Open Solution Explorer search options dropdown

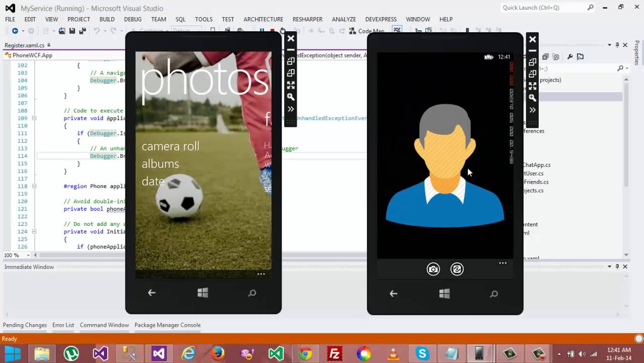[627, 68]
